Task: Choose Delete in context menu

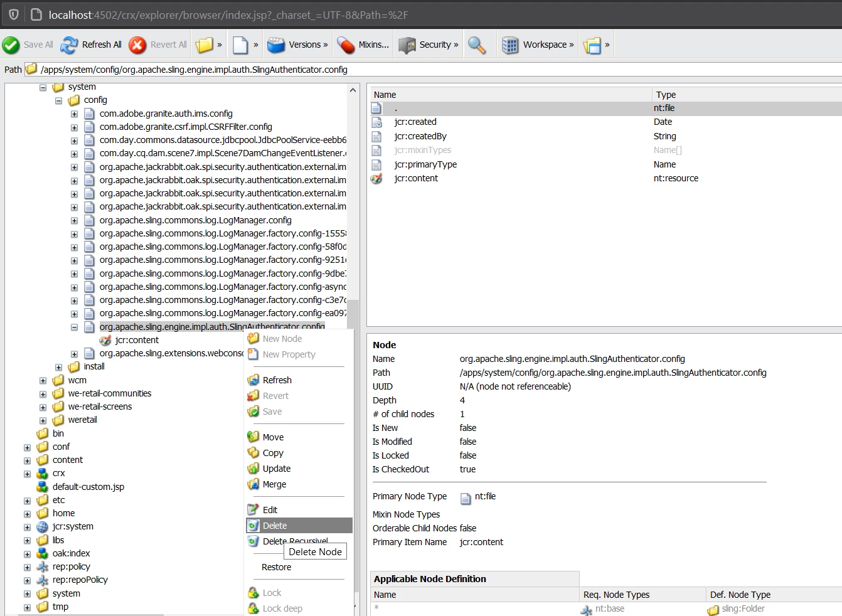Action: click(299, 526)
